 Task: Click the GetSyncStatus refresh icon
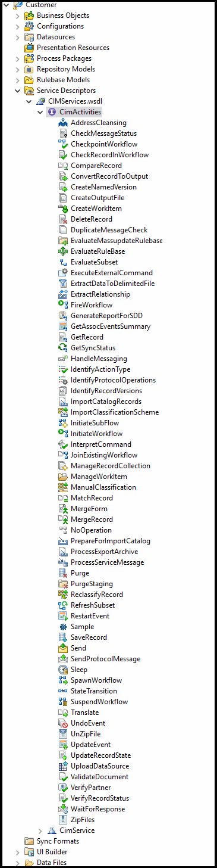point(63,348)
